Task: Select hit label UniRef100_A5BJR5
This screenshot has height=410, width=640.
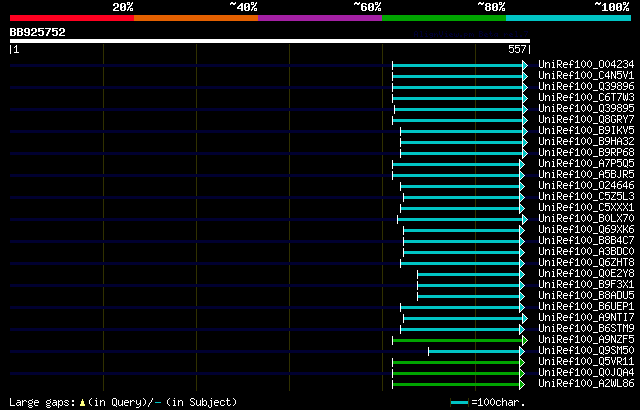Action: point(586,175)
